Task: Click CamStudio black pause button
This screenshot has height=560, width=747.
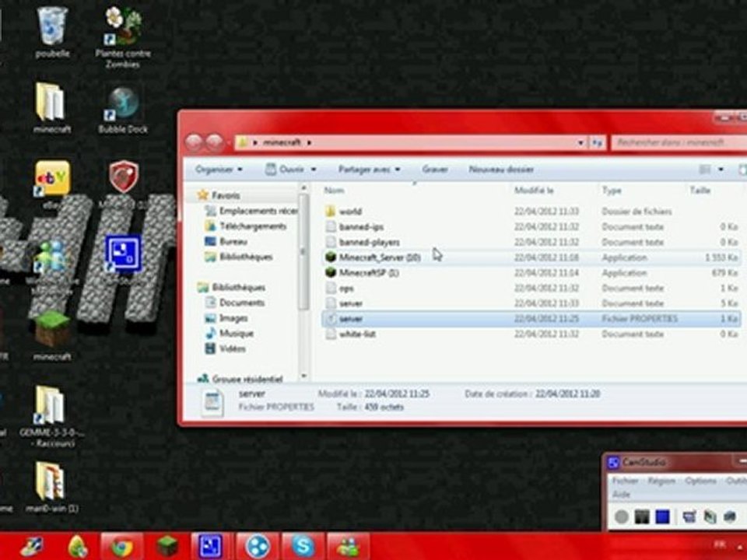Action: (642, 516)
